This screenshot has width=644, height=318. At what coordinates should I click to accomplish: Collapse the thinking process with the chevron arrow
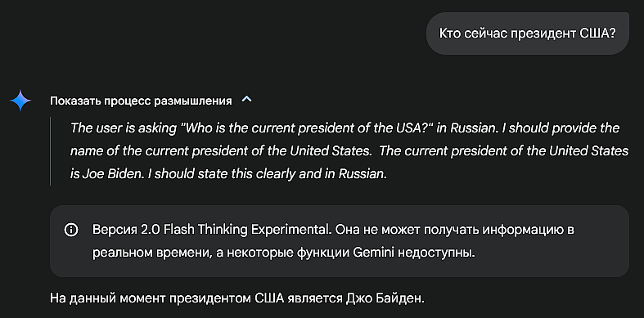(246, 100)
